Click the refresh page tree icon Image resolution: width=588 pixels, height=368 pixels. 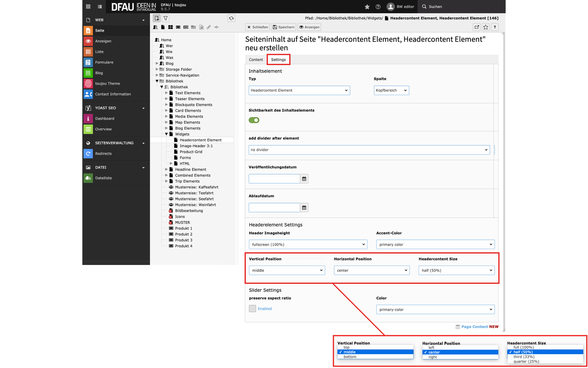pos(231,18)
